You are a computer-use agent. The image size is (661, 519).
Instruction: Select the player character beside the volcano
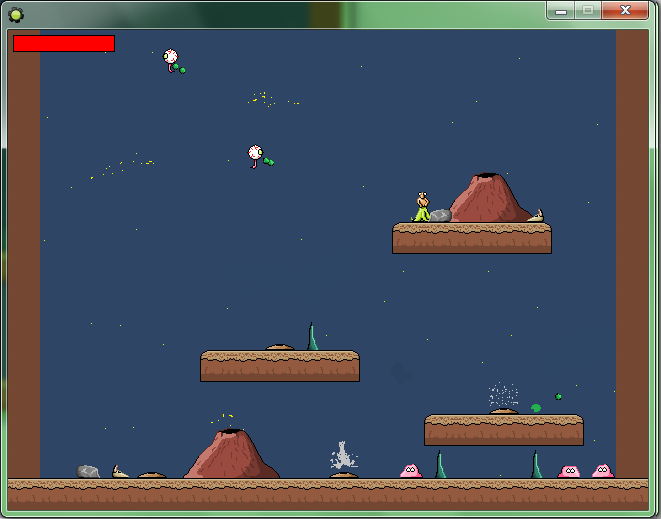tap(423, 207)
